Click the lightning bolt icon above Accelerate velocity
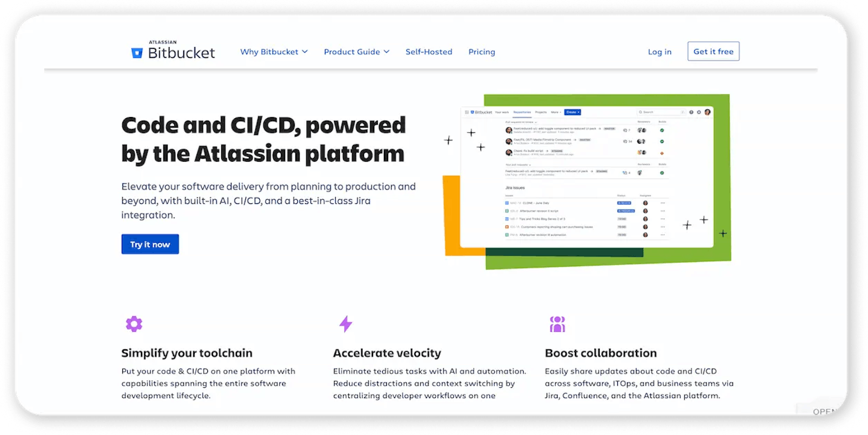The image size is (868, 435). 345,324
